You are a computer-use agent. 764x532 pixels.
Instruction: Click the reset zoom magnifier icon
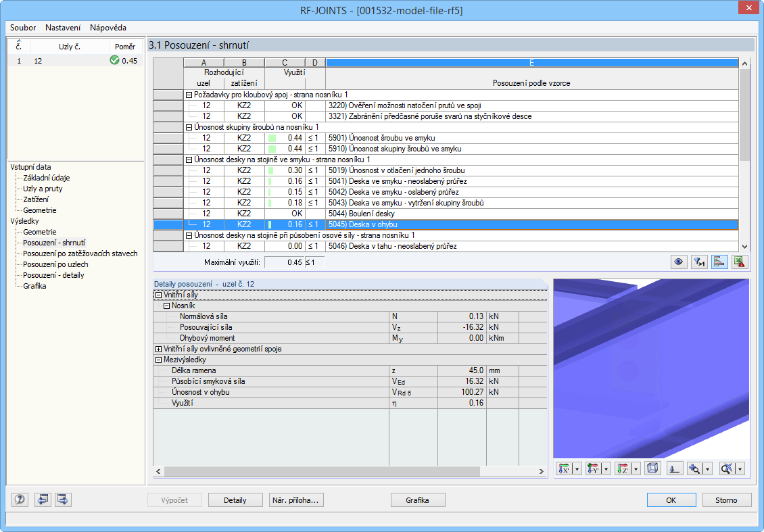point(727,469)
